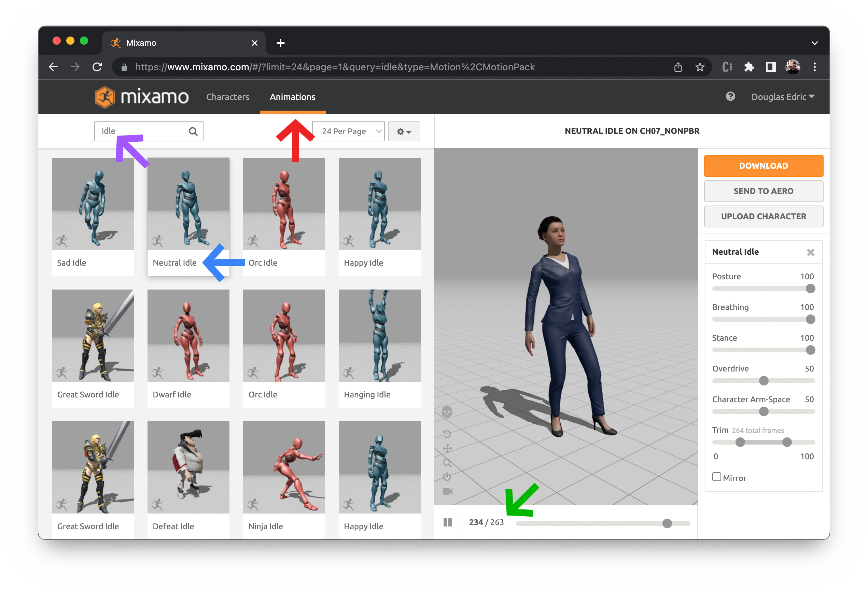Click the zoom magnifier icon in viewport
Viewport: 868px width, 590px height.
(447, 463)
